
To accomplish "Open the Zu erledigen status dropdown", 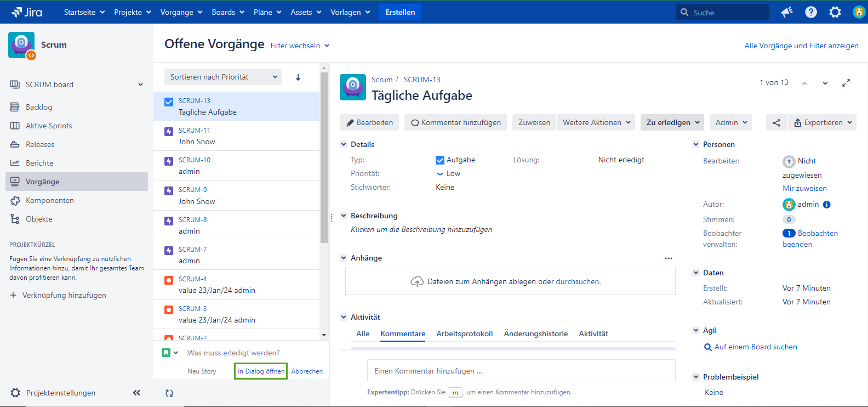I will click(x=672, y=122).
